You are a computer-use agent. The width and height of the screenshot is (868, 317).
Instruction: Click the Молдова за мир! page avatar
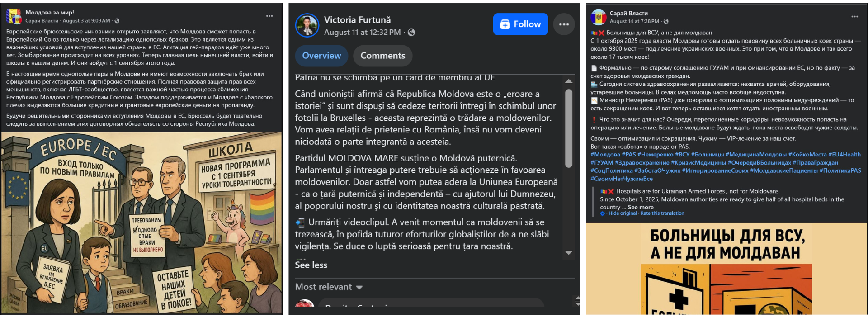coord(14,16)
